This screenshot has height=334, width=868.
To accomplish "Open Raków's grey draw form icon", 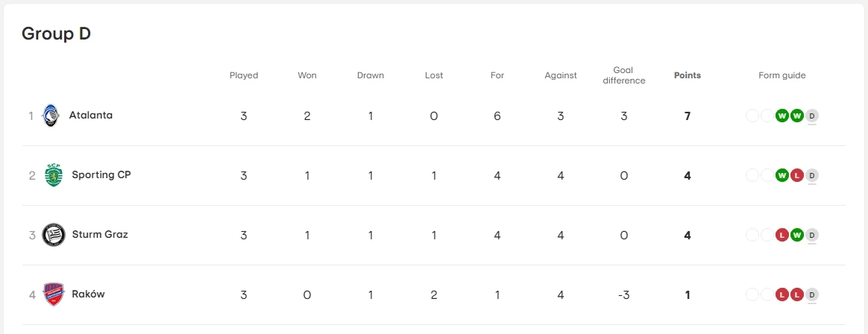I will point(812,294).
